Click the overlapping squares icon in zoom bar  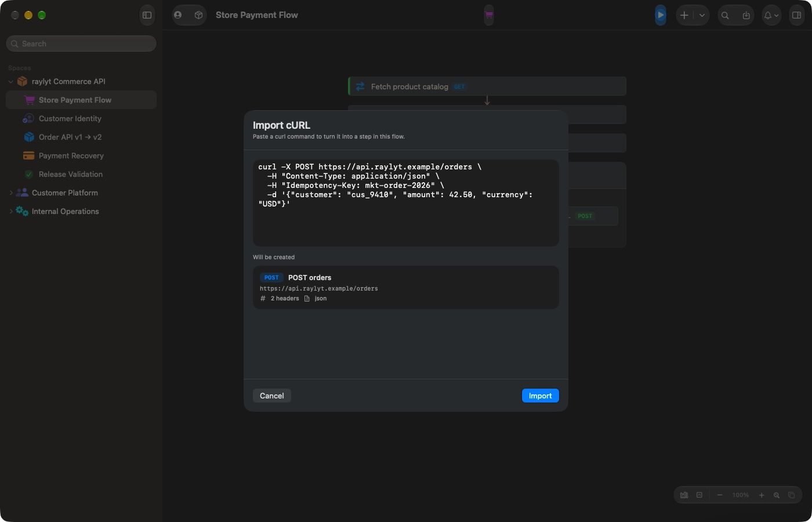point(792,495)
